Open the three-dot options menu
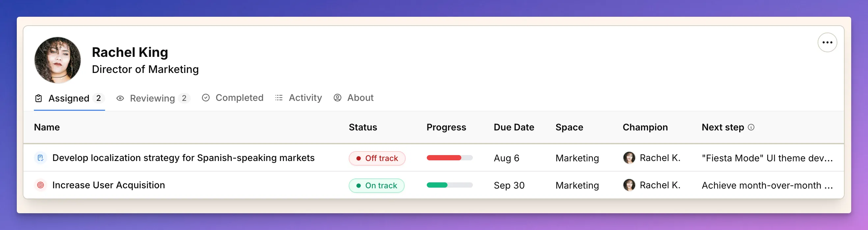 827,42
